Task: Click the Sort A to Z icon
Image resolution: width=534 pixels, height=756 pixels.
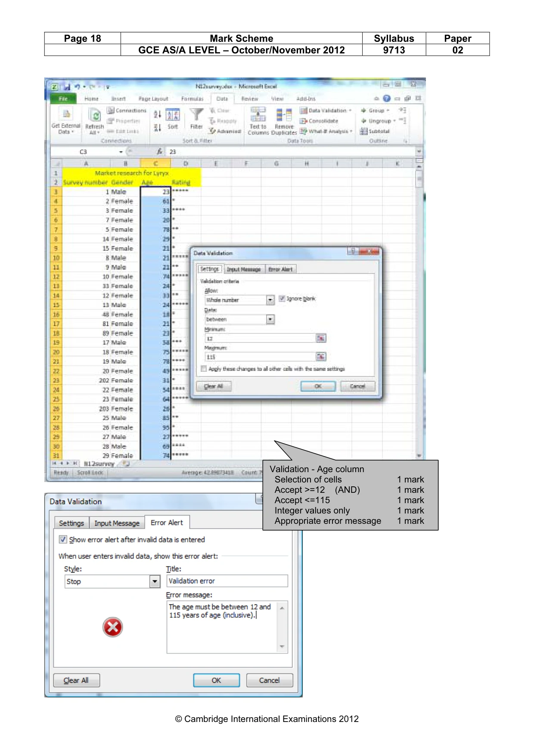Action: tap(157, 114)
